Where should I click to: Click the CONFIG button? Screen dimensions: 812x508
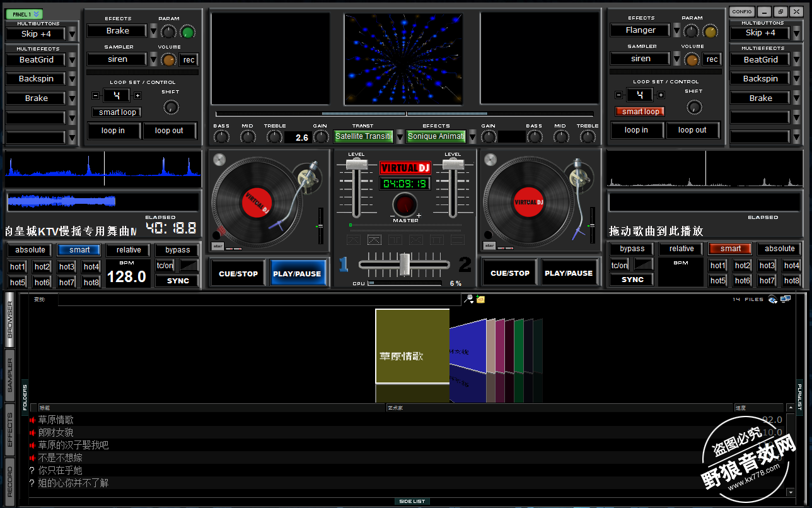(742, 11)
